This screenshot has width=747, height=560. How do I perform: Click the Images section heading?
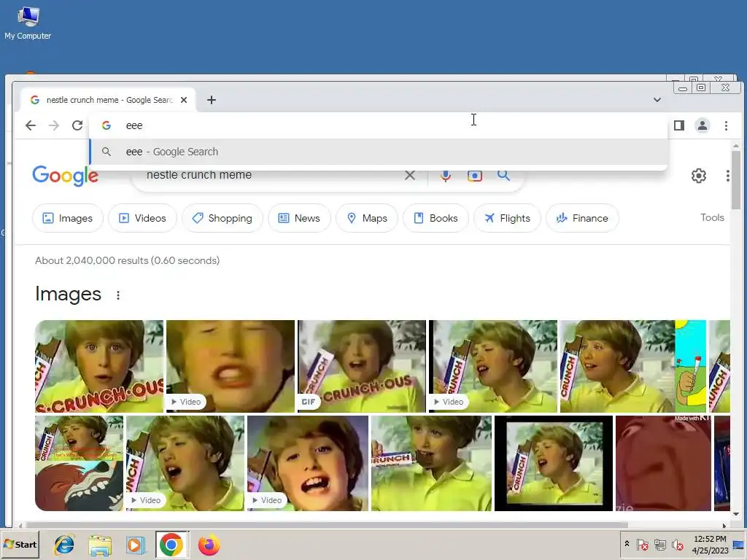click(68, 294)
